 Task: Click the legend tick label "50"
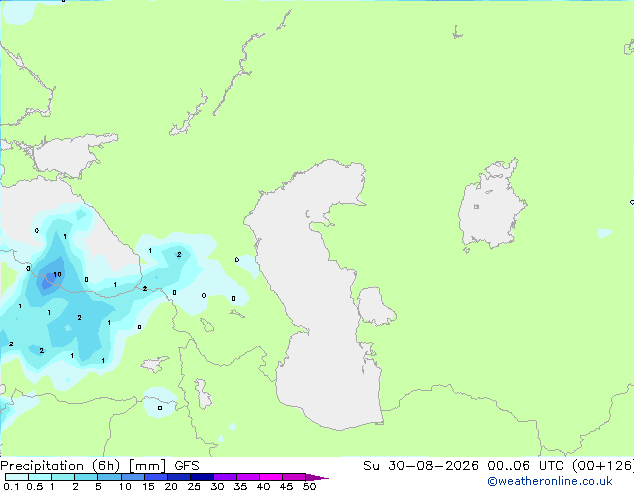pyautogui.click(x=309, y=486)
